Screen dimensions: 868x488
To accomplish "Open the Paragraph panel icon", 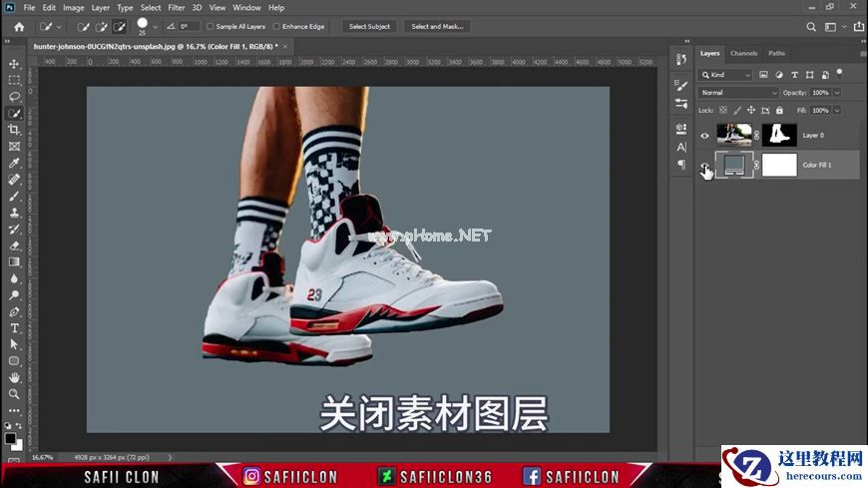I will coord(681,165).
